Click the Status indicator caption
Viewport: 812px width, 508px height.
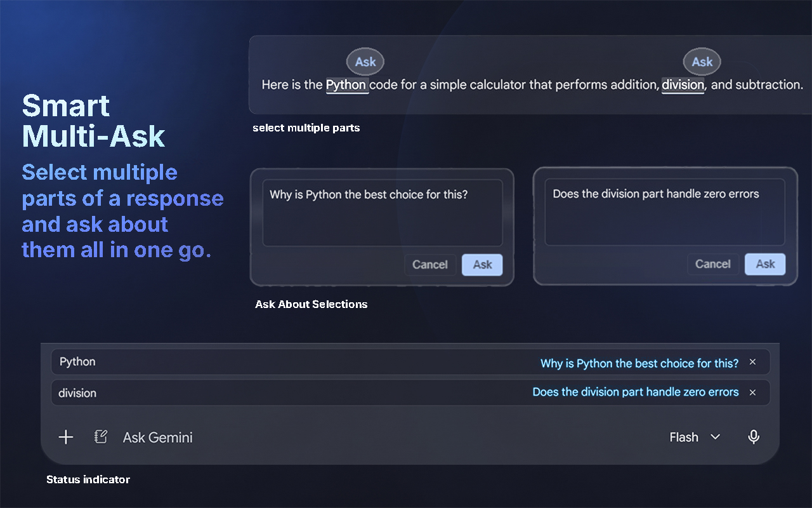coord(88,479)
